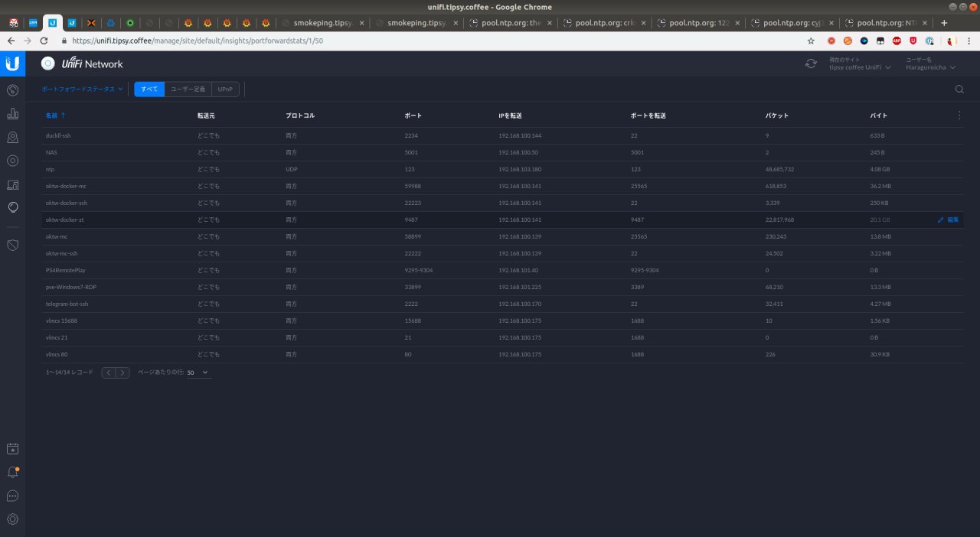Select the oktw-docker-mc row name
Image resolution: width=980 pixels, height=537 pixels.
[x=66, y=186]
